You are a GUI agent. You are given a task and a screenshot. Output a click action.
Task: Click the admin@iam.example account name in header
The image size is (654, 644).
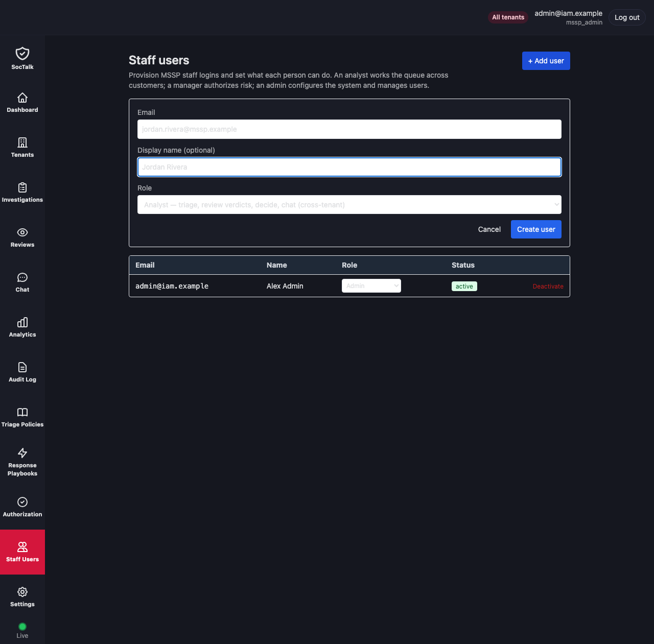569,13
